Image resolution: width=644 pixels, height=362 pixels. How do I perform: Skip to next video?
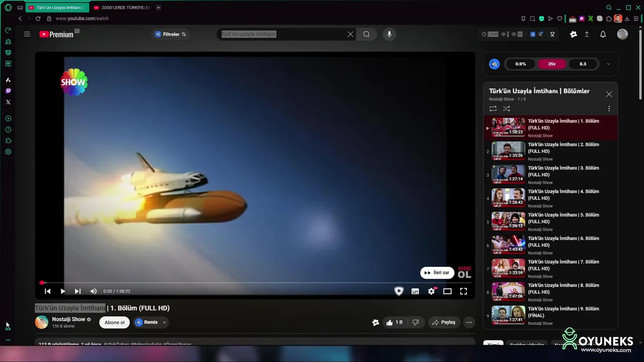click(x=77, y=291)
